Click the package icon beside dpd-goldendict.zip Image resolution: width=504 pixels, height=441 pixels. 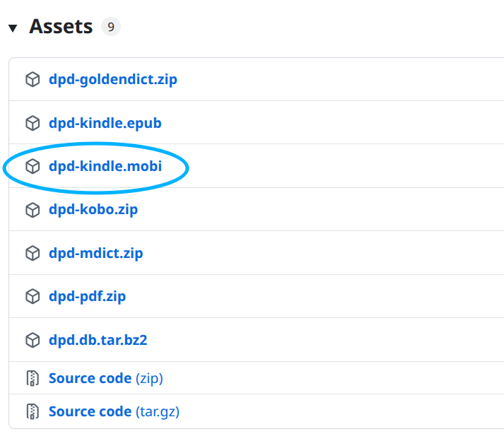[33, 79]
